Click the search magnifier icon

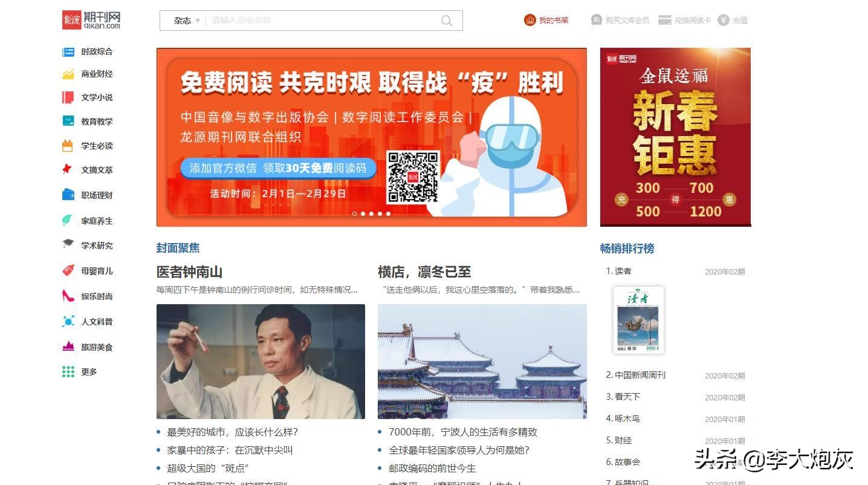447,21
